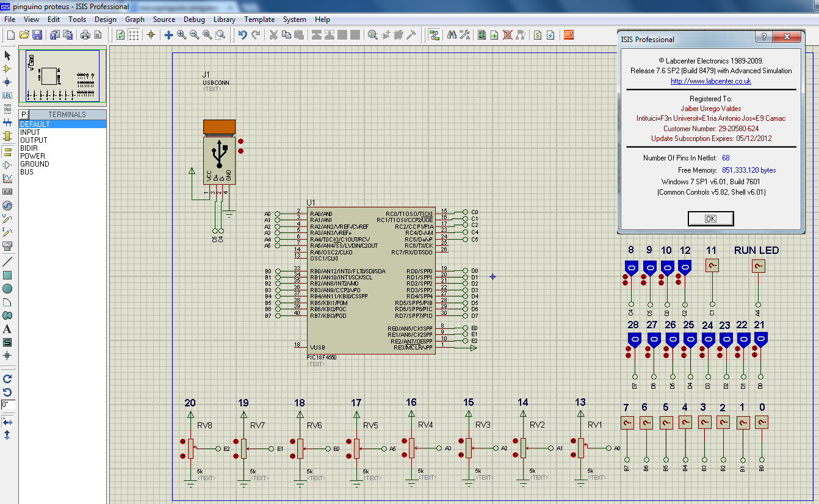Viewport: 819px width, 504px height.
Task: Select GROUND in the terminals list
Action: click(62, 164)
